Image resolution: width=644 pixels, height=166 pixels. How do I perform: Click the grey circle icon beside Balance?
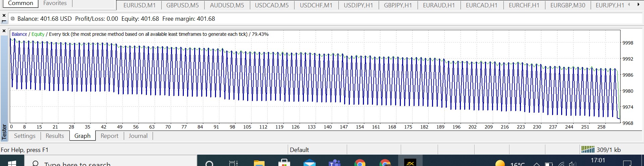[13, 19]
